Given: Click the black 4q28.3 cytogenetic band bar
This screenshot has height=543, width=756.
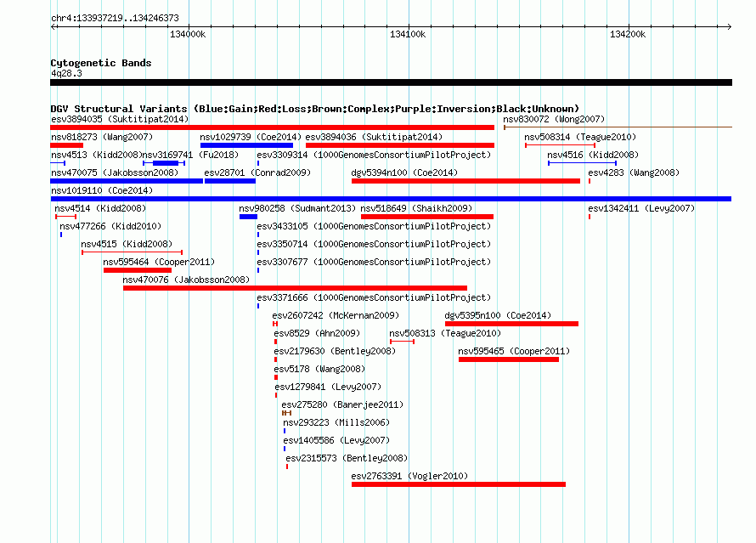Looking at the screenshot, I should click(391, 82).
